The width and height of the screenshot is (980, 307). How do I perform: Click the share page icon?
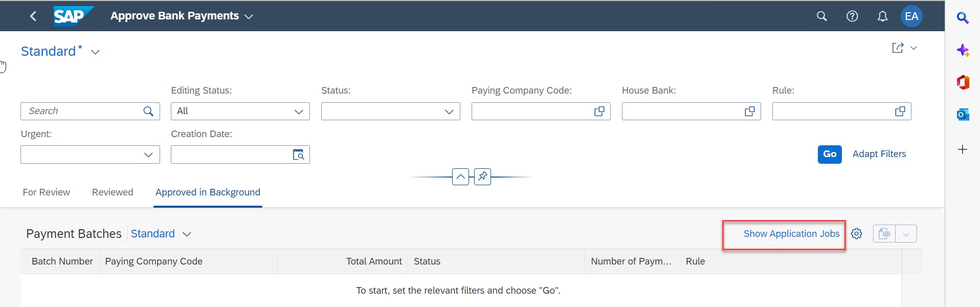pos(898,48)
